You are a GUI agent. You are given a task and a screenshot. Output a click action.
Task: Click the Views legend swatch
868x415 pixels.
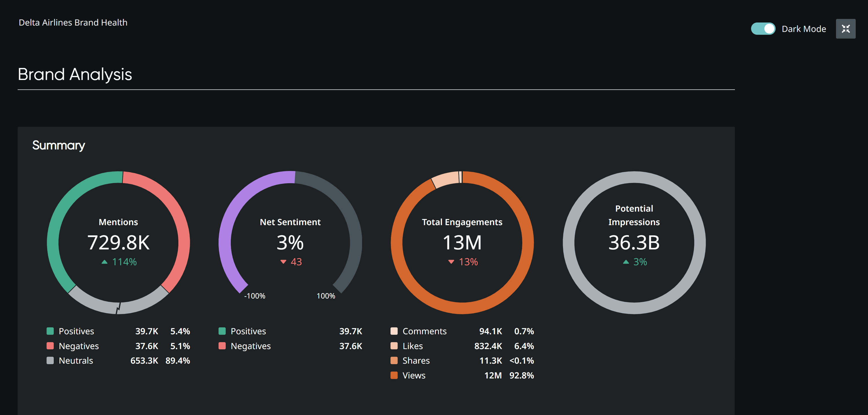(x=394, y=375)
